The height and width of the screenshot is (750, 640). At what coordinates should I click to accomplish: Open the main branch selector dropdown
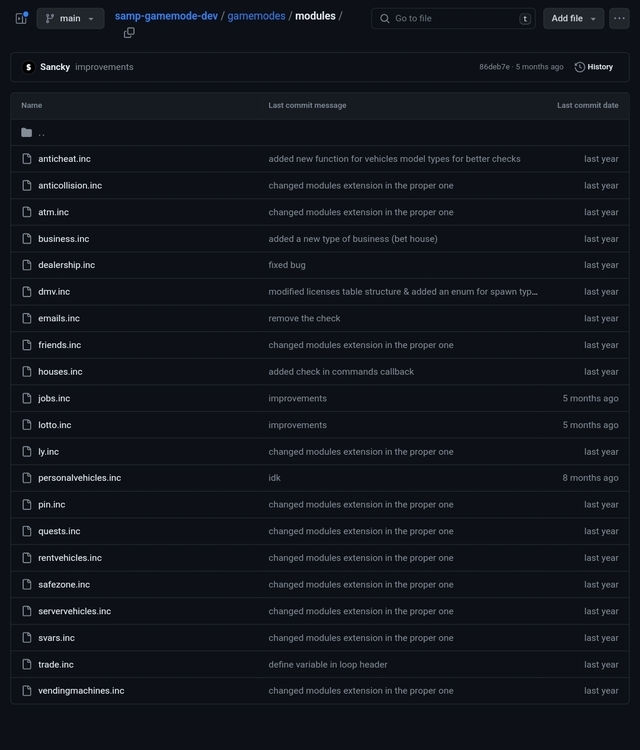[70, 19]
